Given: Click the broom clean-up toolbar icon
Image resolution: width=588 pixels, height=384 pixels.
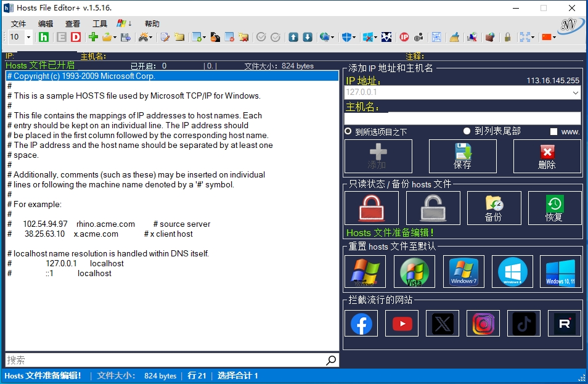Looking at the screenshot, I should (x=454, y=37).
